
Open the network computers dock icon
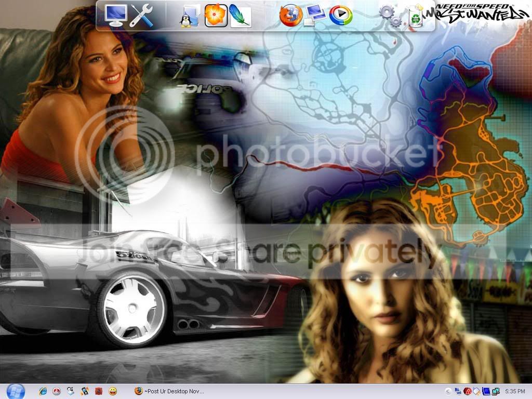coord(315,16)
